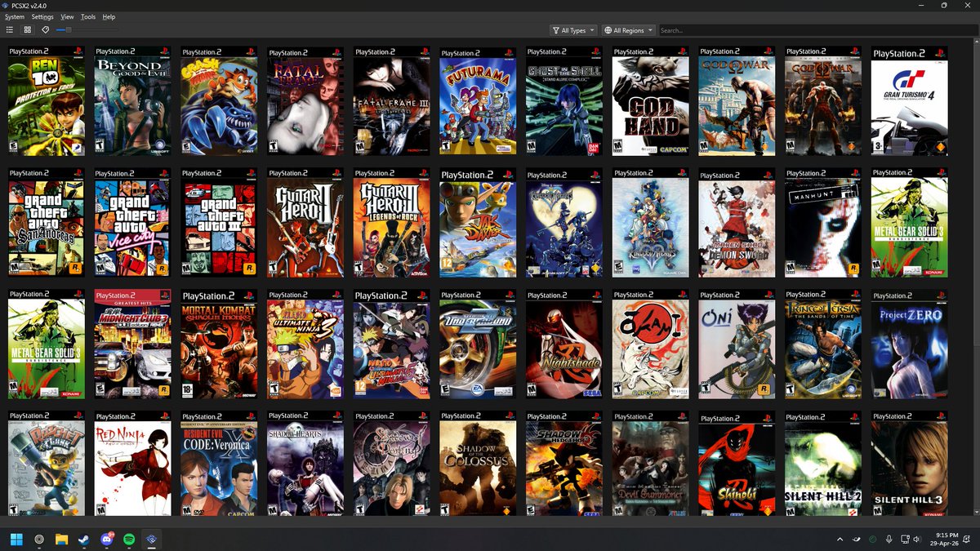Viewport: 980px width, 551px height.
Task: Select the Need for Speed Underground 2 cover
Action: [x=478, y=344]
